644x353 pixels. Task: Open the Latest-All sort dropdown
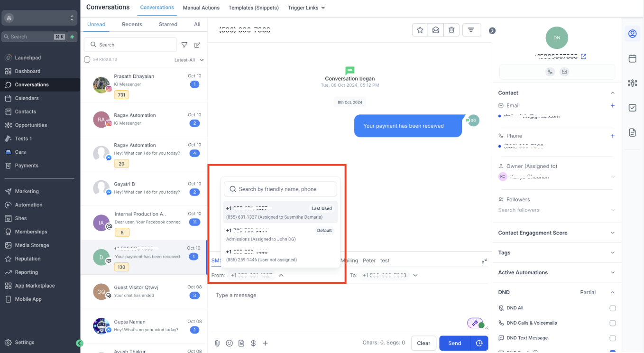click(189, 60)
